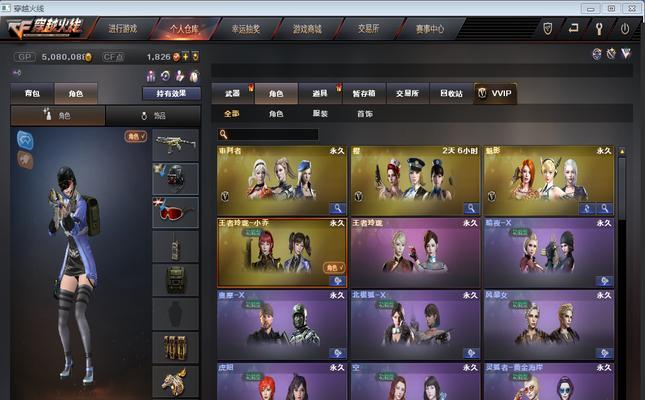Click the blue emblem badge beside the character
This screenshot has width=645, height=400.
[x=25, y=140]
